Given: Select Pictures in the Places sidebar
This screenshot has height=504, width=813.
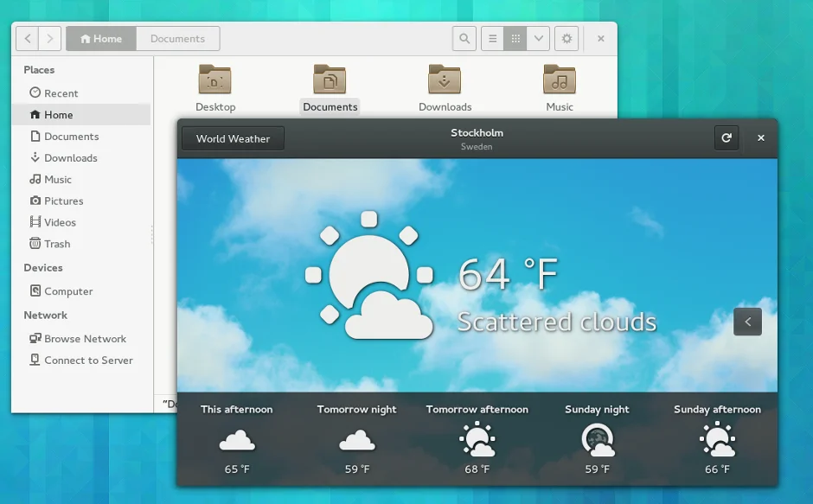Looking at the screenshot, I should 64,201.
